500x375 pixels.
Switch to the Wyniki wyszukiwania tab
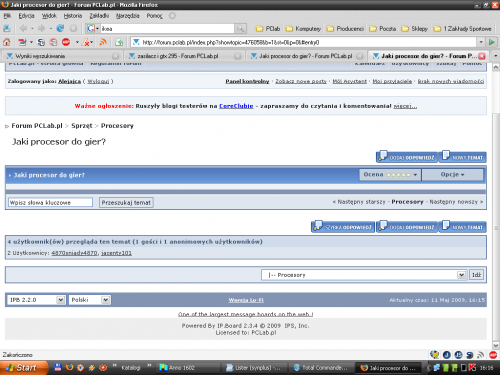coord(63,56)
